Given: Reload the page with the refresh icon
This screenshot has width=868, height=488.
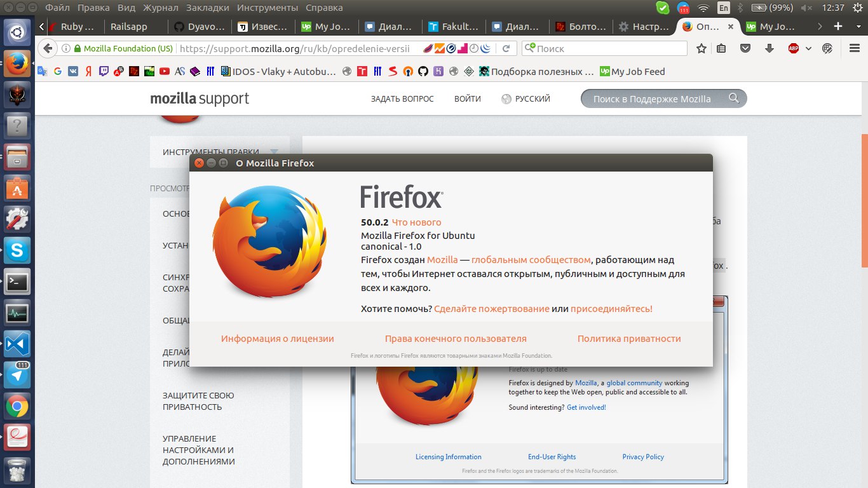Looking at the screenshot, I should pos(506,48).
